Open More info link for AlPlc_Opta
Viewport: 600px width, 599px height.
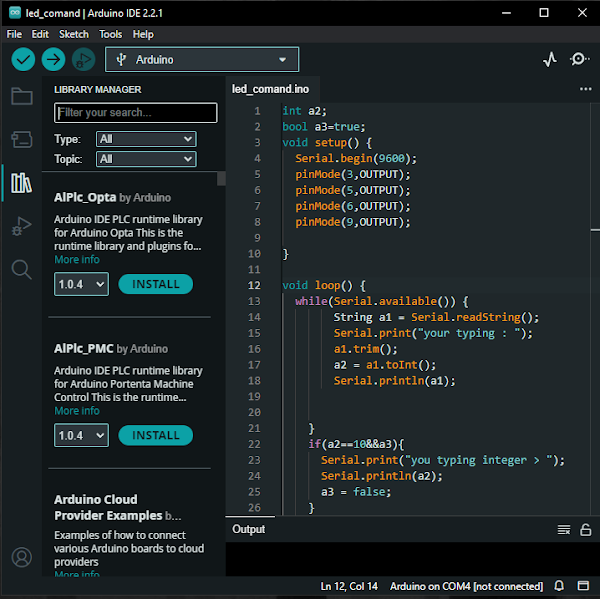coord(77,260)
